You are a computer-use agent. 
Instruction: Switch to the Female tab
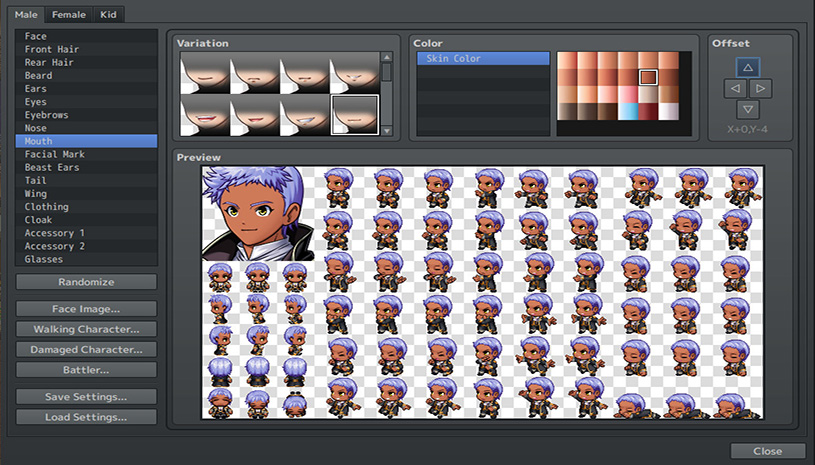click(67, 15)
